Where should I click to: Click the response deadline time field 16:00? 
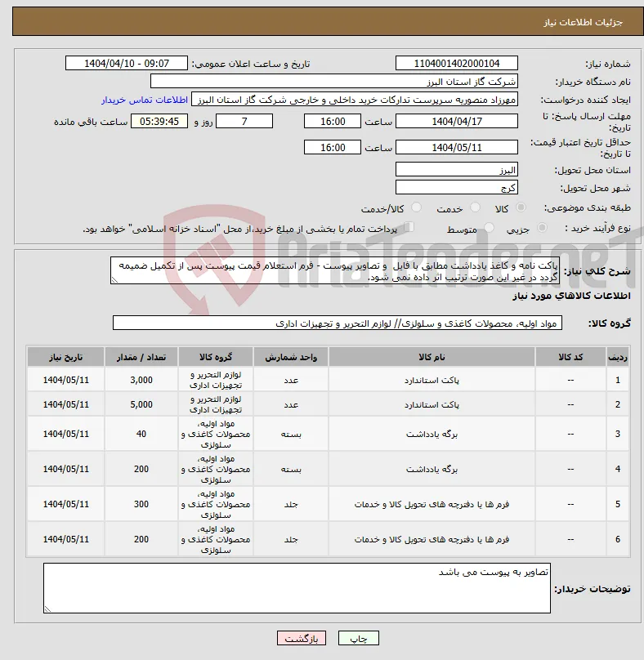pyautogui.click(x=333, y=121)
